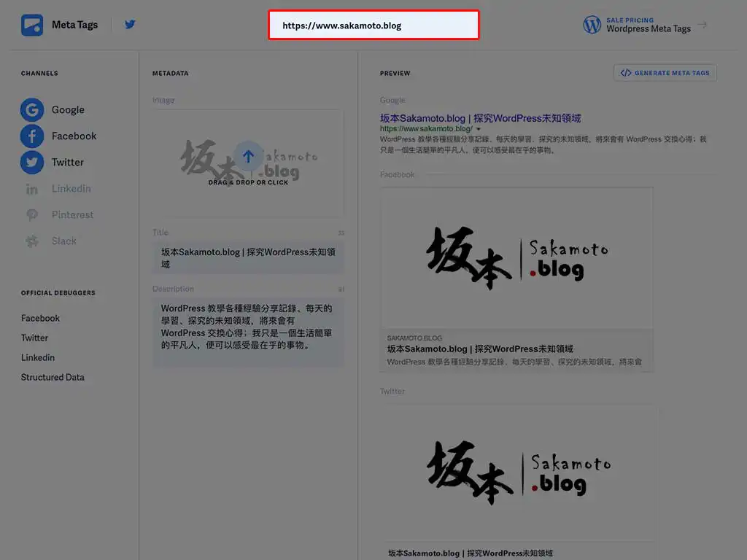Click the WordPress logo icon

click(x=592, y=25)
